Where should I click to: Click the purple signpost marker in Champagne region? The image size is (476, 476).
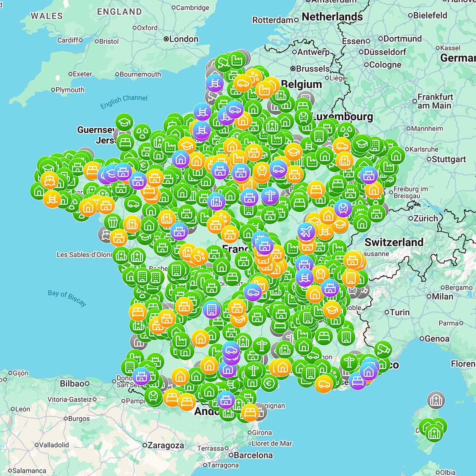pos(270,196)
